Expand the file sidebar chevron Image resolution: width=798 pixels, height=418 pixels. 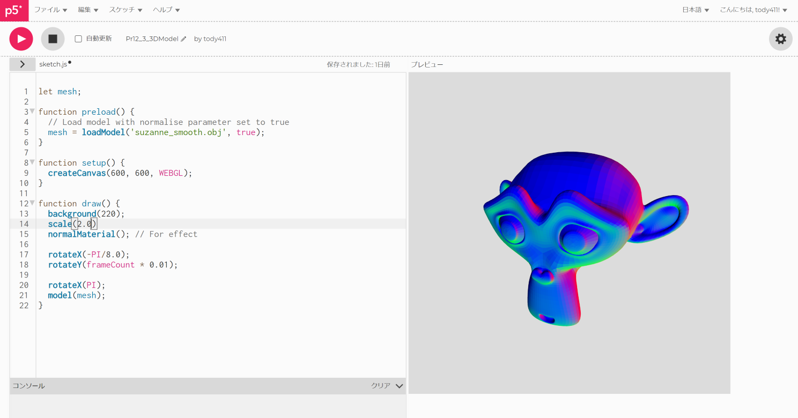[x=22, y=64]
